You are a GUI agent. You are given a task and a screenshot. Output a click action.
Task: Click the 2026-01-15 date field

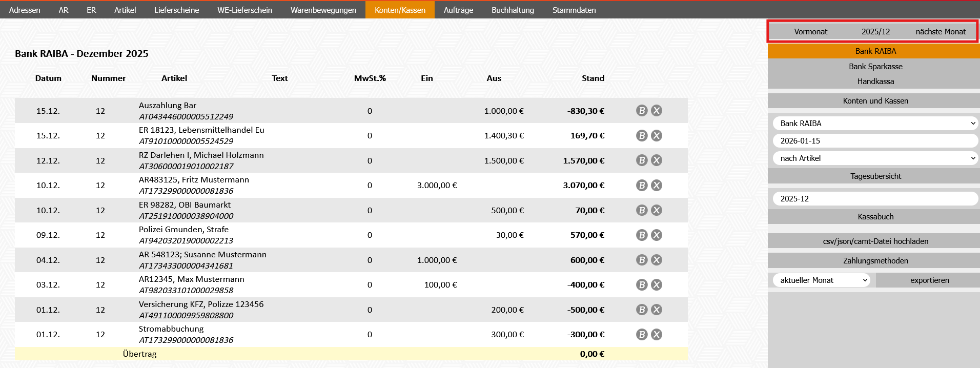point(875,141)
